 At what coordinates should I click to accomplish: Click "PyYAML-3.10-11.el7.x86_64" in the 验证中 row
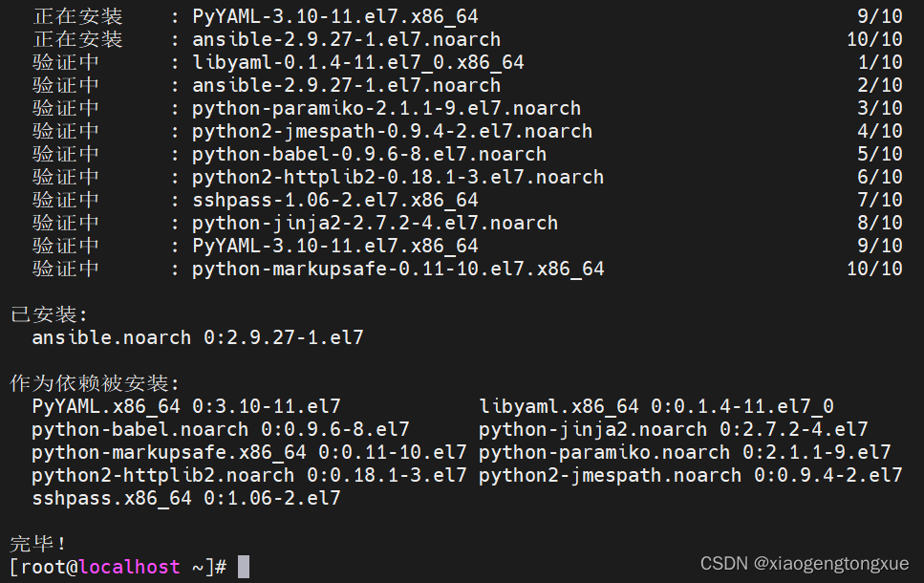tap(335, 246)
